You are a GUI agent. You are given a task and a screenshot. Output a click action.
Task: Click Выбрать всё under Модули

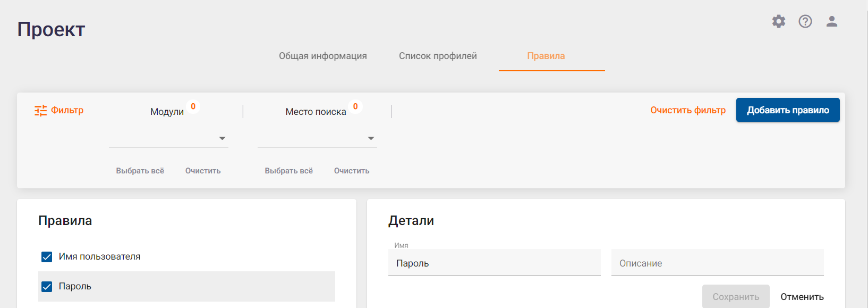(140, 171)
